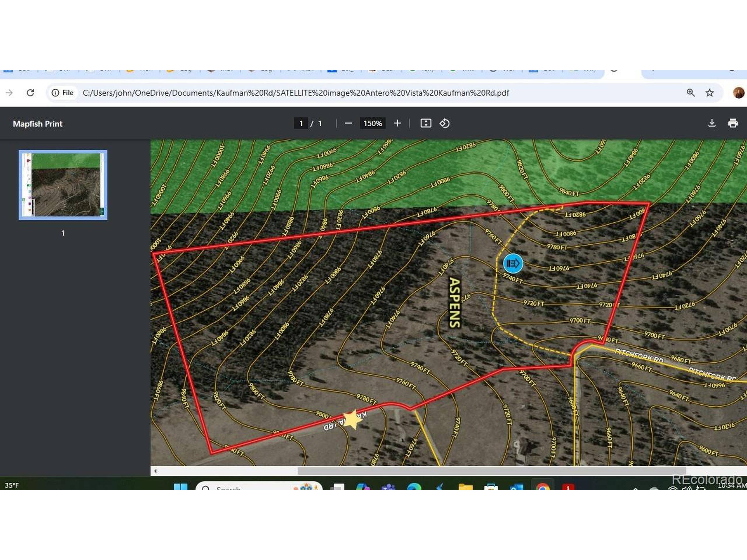
Task: Click the ASPENS label on the map
Action: pos(455,303)
